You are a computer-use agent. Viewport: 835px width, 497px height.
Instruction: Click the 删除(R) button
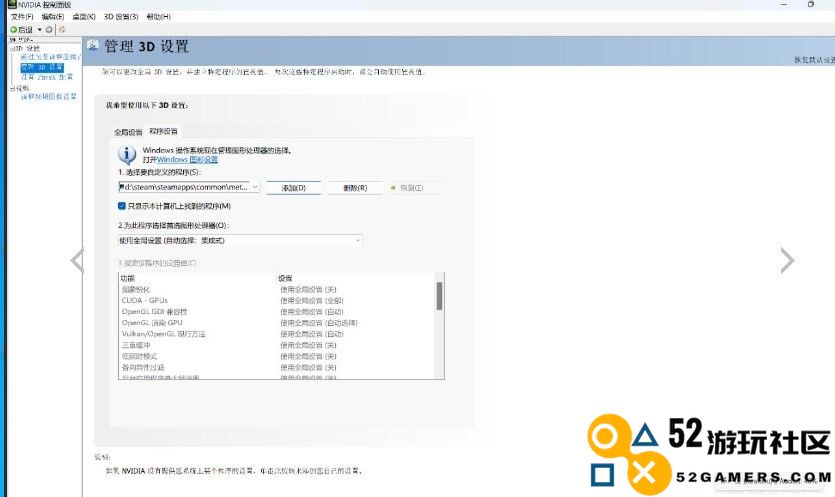(x=355, y=188)
